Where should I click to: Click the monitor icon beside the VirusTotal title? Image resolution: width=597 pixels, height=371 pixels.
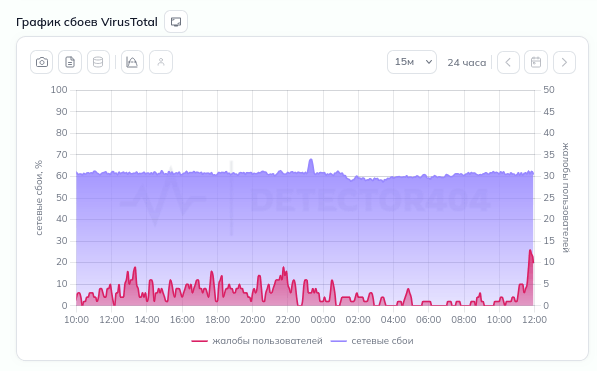click(x=176, y=22)
